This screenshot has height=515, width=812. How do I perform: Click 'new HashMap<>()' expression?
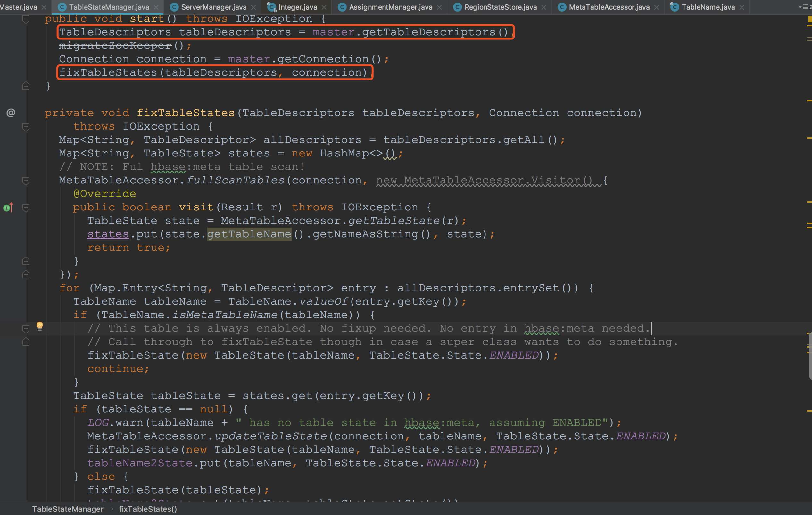pyautogui.click(x=344, y=153)
